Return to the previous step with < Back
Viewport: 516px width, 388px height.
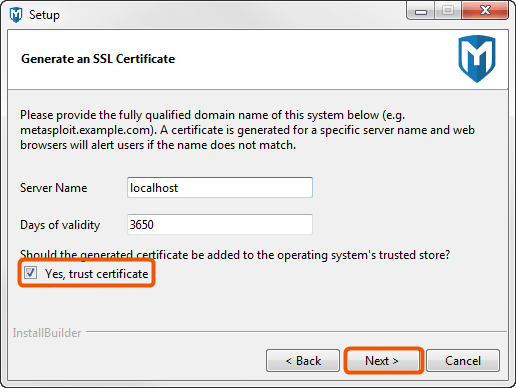(x=303, y=361)
